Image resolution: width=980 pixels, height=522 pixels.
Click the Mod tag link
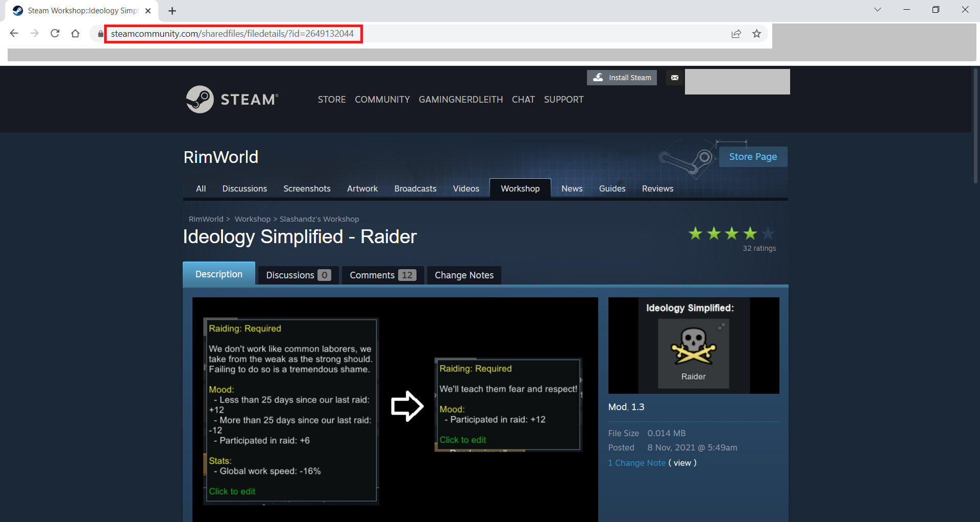pos(617,407)
